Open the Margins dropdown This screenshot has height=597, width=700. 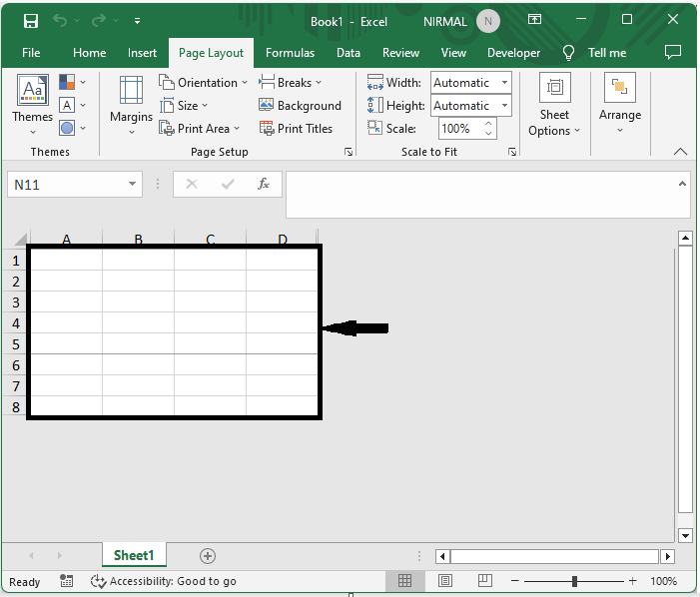[x=131, y=105]
